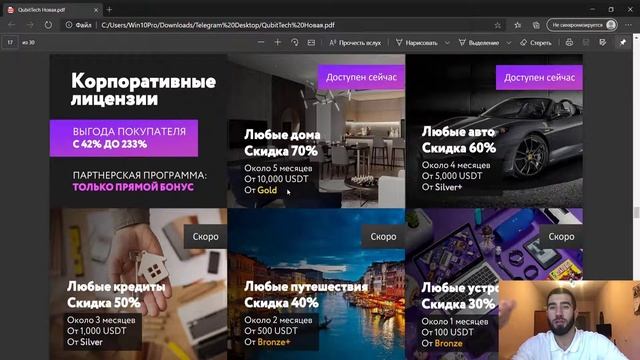Expand the Нарисовать options dropdown arrow

point(447,42)
